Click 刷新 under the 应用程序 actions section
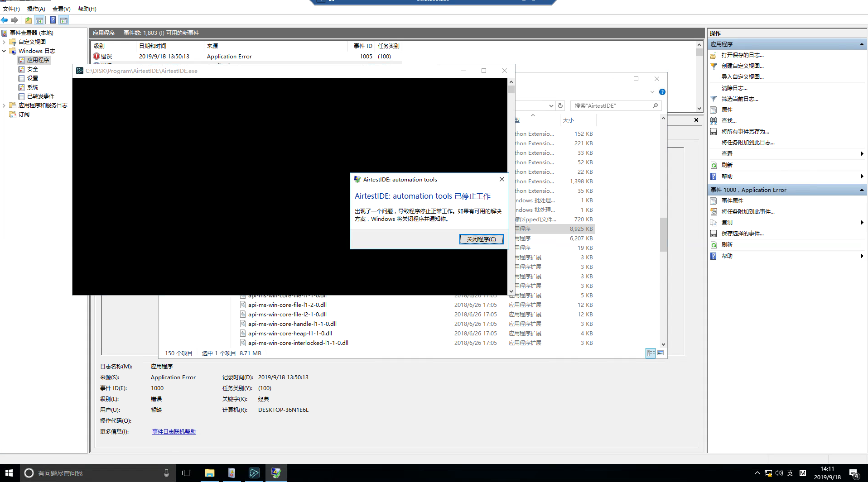Screen dimensions: 868x482 (727, 165)
